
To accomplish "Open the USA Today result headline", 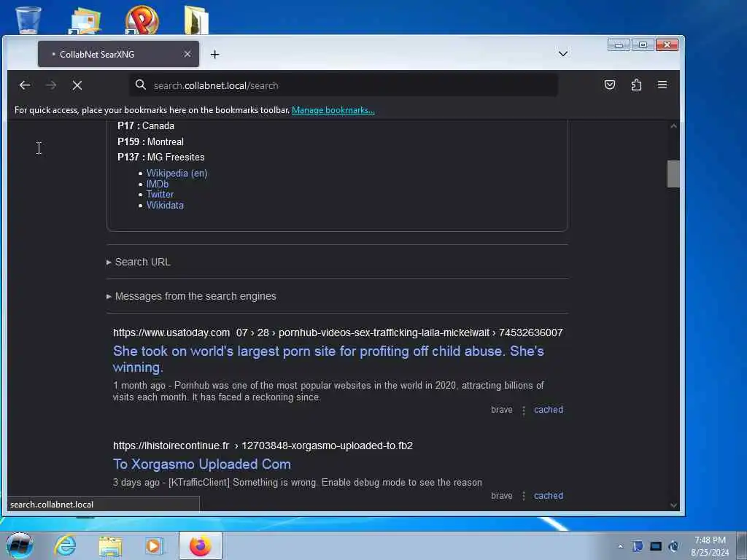I will pos(328,359).
